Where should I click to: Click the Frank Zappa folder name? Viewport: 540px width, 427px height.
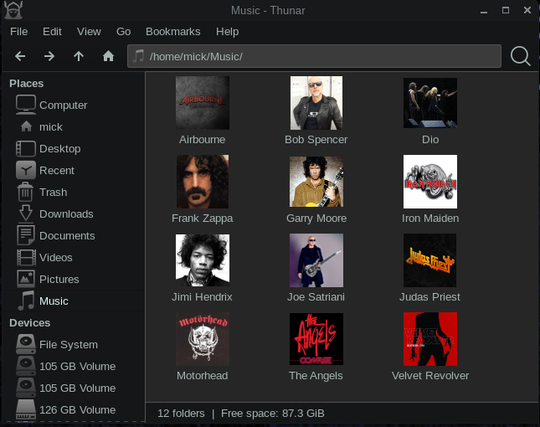(x=202, y=218)
